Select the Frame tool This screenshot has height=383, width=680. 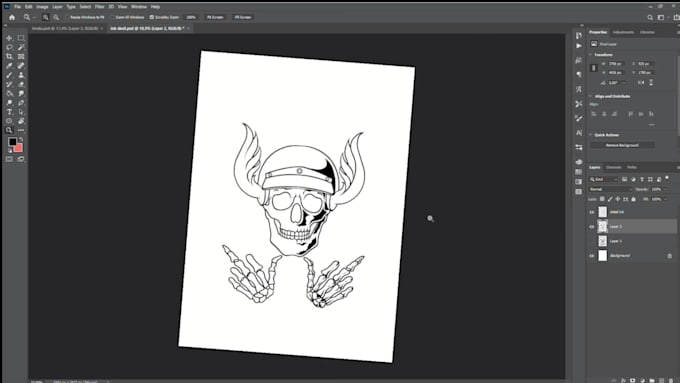click(21, 56)
